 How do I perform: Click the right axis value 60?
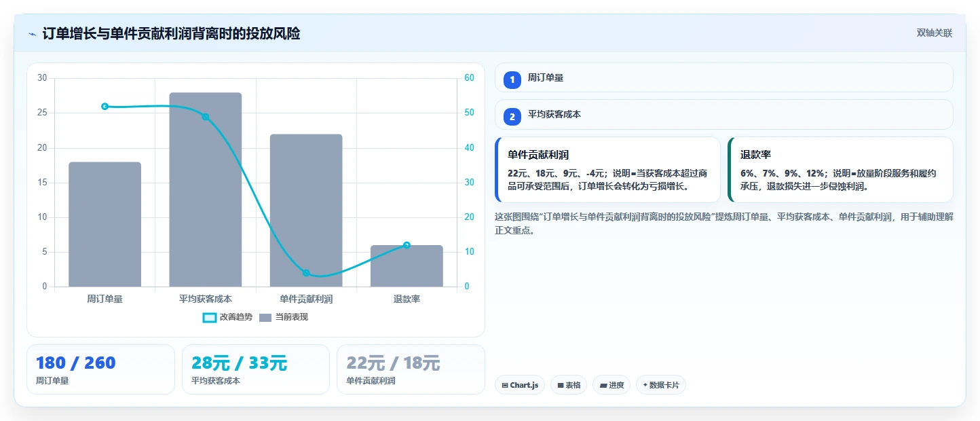[x=469, y=78]
